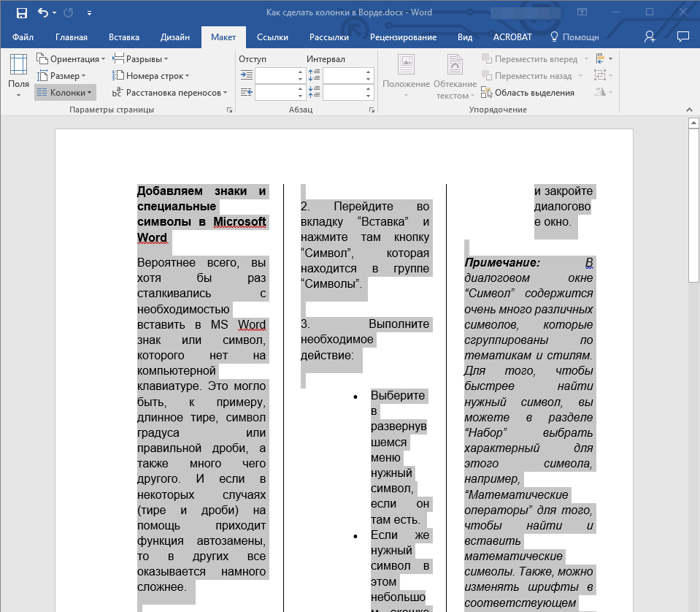Image resolution: width=700 pixels, height=612 pixels.
Task: Open the Номера строк dropdown
Action: (150, 76)
